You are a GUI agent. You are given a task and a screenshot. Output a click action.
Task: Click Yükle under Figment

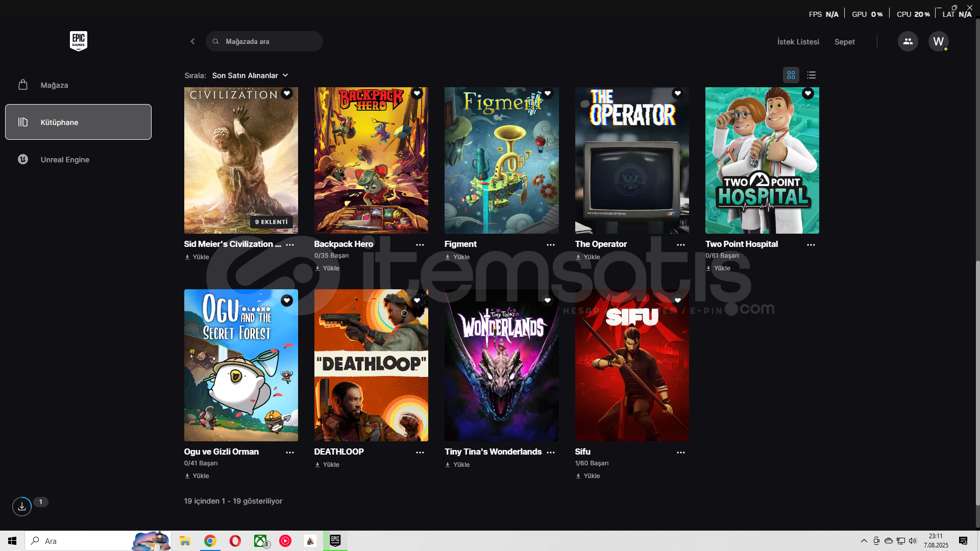click(457, 257)
